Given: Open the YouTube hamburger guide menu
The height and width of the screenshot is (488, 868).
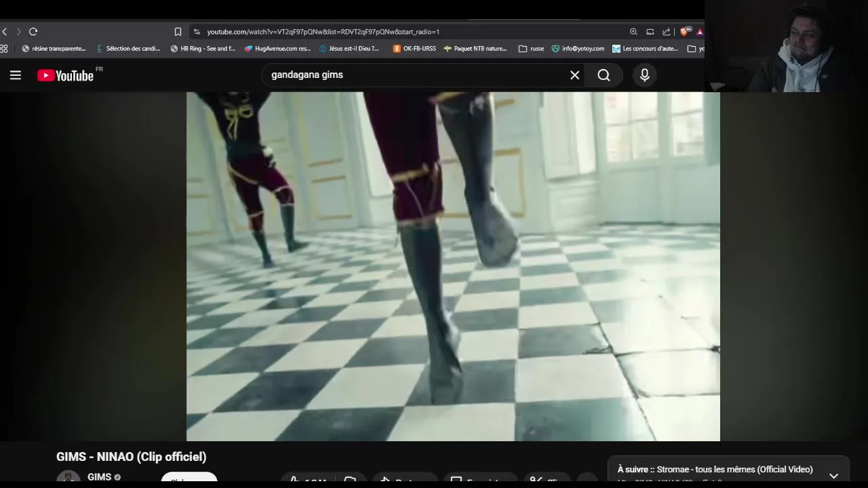Looking at the screenshot, I should pyautogui.click(x=15, y=75).
